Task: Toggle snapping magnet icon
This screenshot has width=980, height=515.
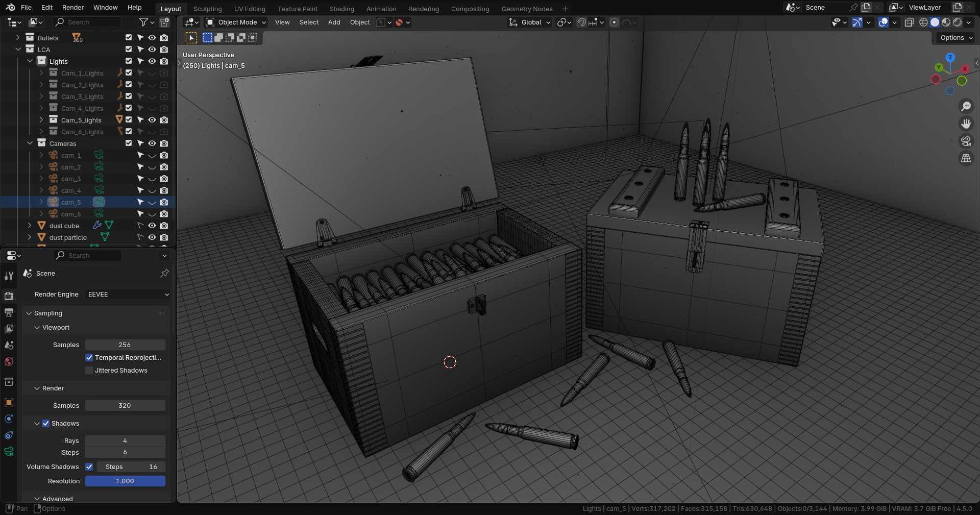Action: pyautogui.click(x=581, y=22)
